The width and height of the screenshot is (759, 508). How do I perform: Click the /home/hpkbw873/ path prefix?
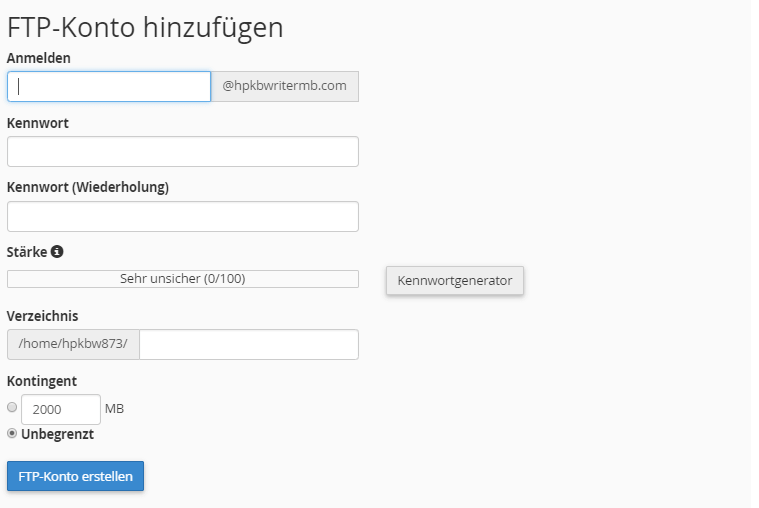point(73,344)
